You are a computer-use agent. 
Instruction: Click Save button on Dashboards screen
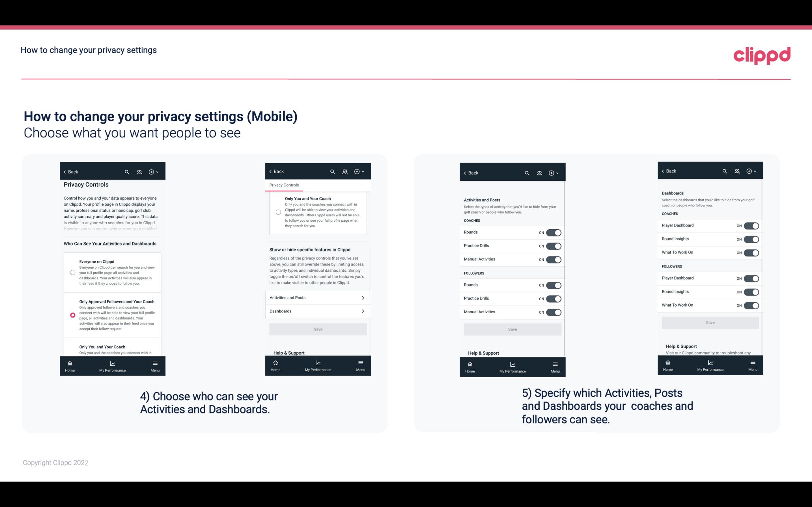(710, 323)
